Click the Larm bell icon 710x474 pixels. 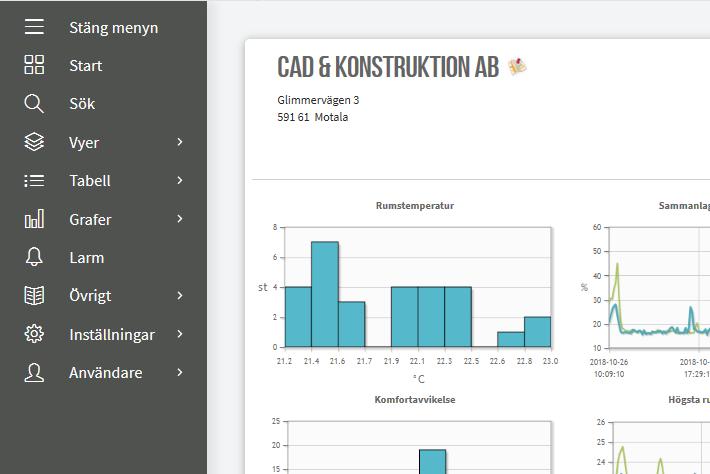click(34, 257)
